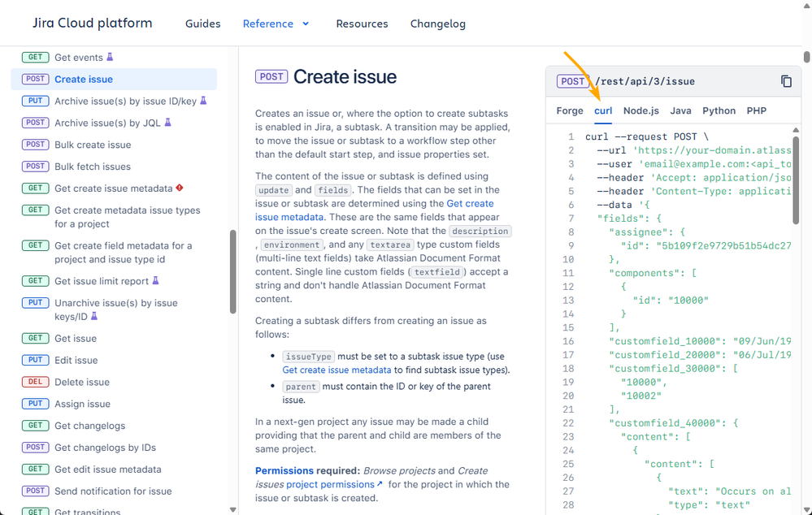Click the experimental flask icon beside Get events
This screenshot has height=515, width=812.
[110, 57]
